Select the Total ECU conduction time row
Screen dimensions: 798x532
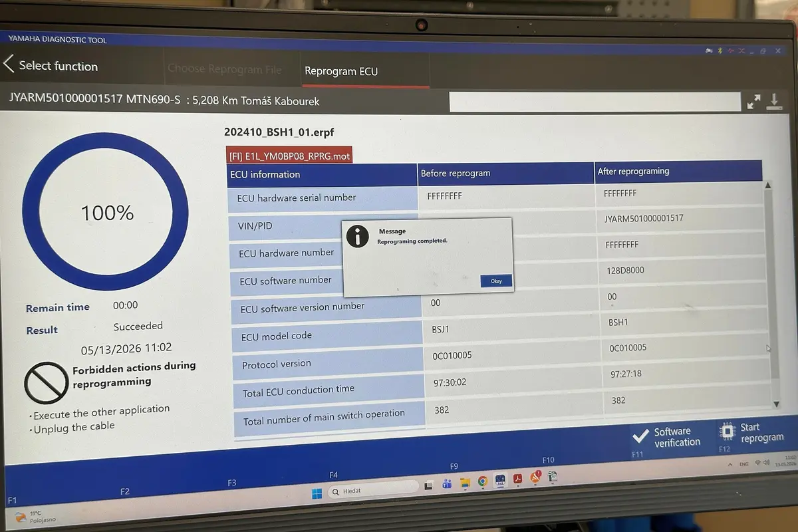(x=329, y=391)
